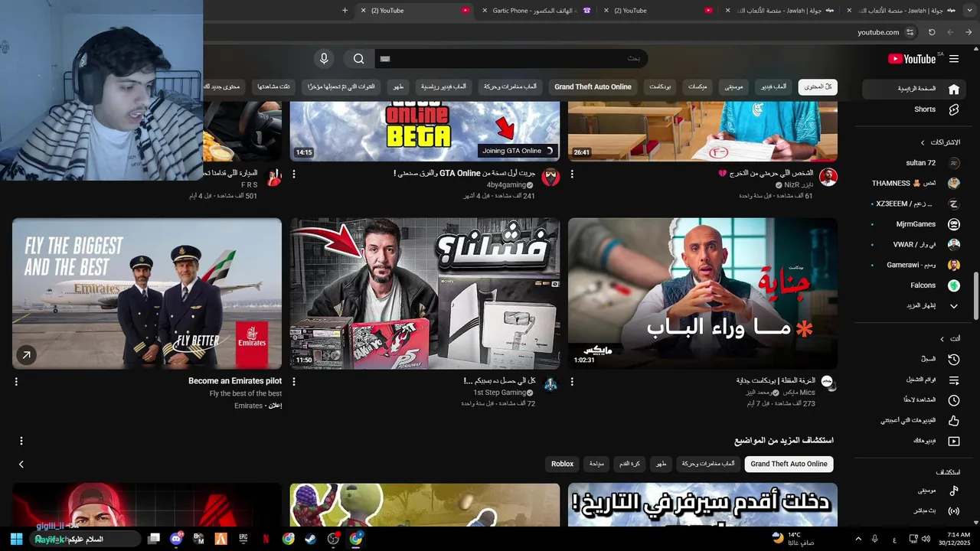Select the music filter chip
980x551 pixels.
733,86
